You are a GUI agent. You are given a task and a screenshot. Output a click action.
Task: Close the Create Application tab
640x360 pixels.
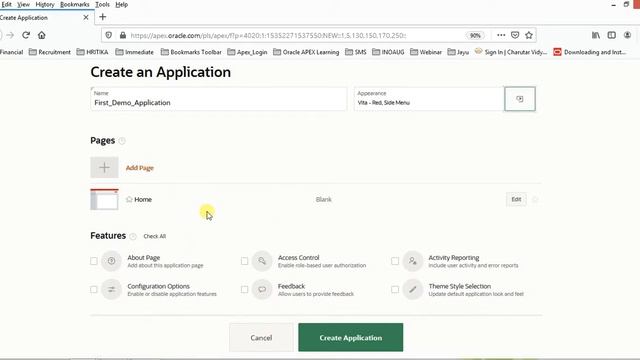tap(86, 18)
